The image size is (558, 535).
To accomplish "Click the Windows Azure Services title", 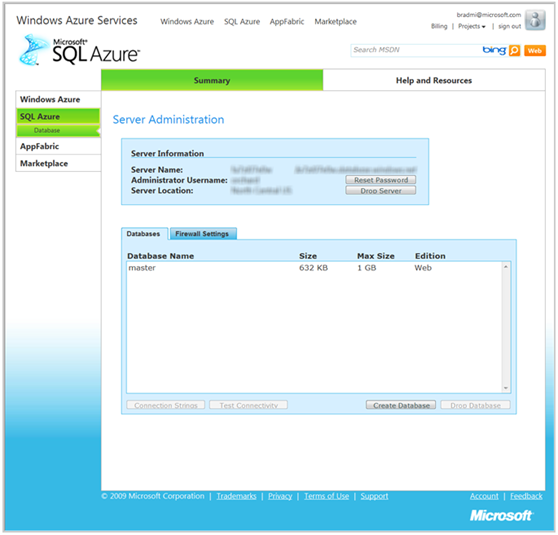I will (x=77, y=20).
